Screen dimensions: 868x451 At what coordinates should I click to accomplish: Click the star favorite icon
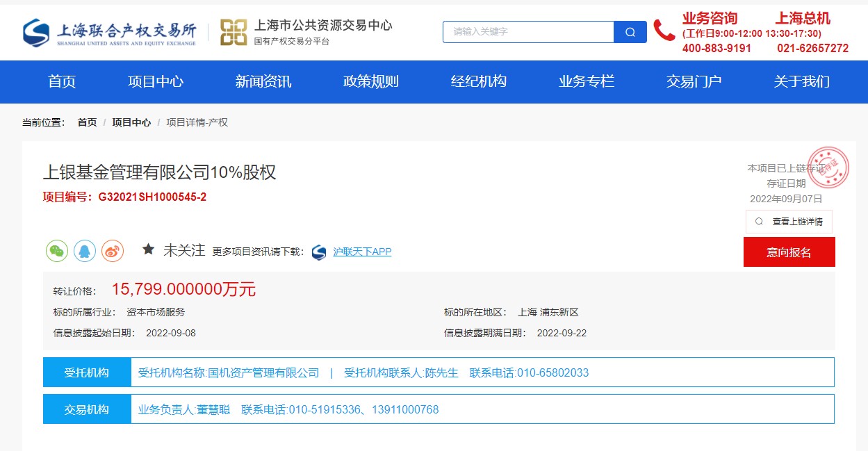click(149, 249)
